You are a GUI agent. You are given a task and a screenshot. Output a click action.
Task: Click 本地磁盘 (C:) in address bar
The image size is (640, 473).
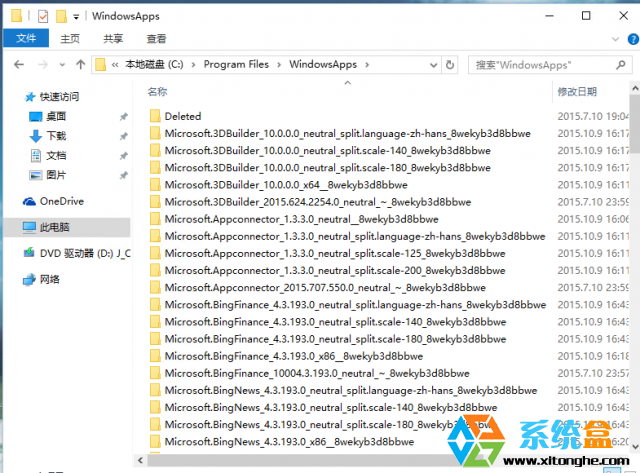[x=154, y=64]
